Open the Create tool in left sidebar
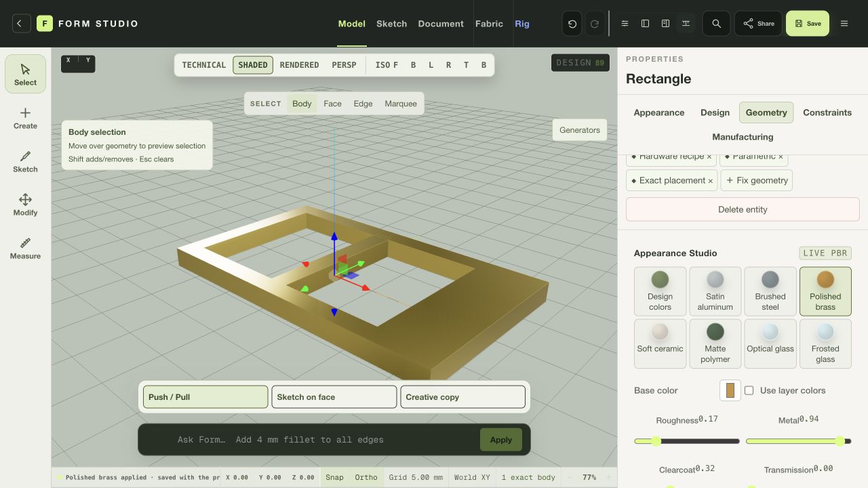 click(26, 118)
